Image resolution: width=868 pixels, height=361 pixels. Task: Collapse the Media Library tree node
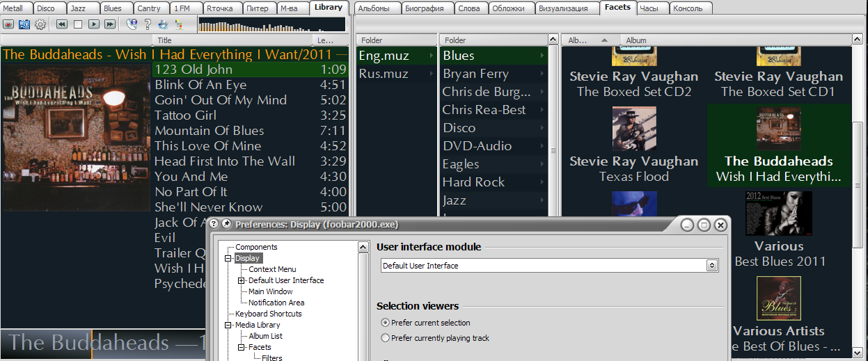[229, 325]
